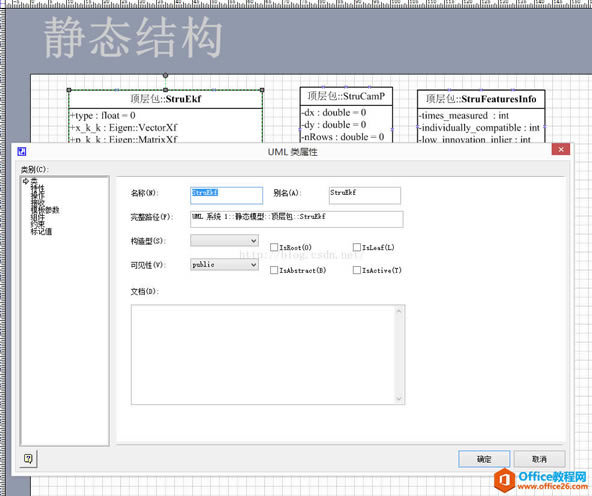Select 标记值 in the category list
Viewport: 592px width, 496px height.
coord(42,231)
